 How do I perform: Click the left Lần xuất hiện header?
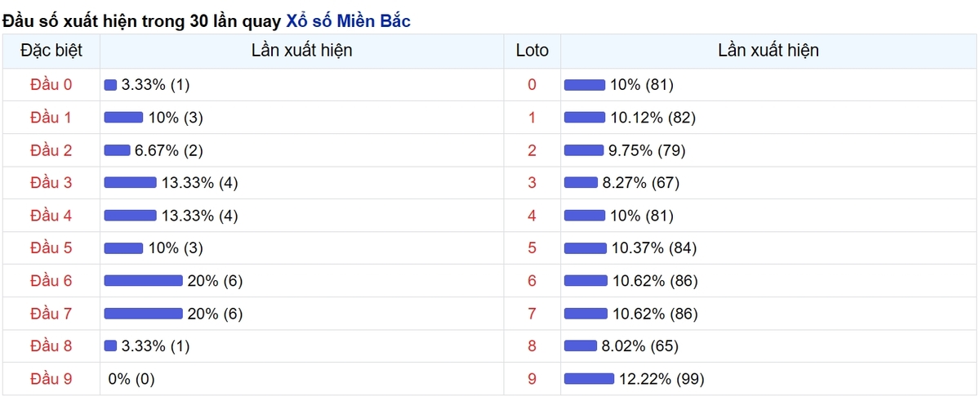click(x=302, y=51)
